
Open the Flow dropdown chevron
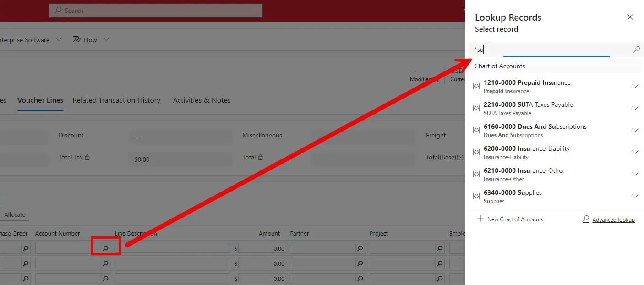point(106,40)
